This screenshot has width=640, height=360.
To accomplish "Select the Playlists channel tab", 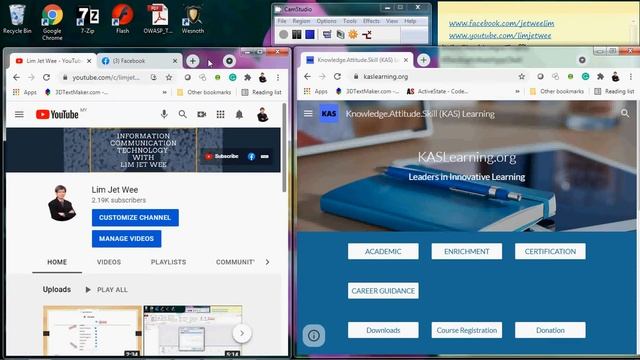I will pos(168,262).
